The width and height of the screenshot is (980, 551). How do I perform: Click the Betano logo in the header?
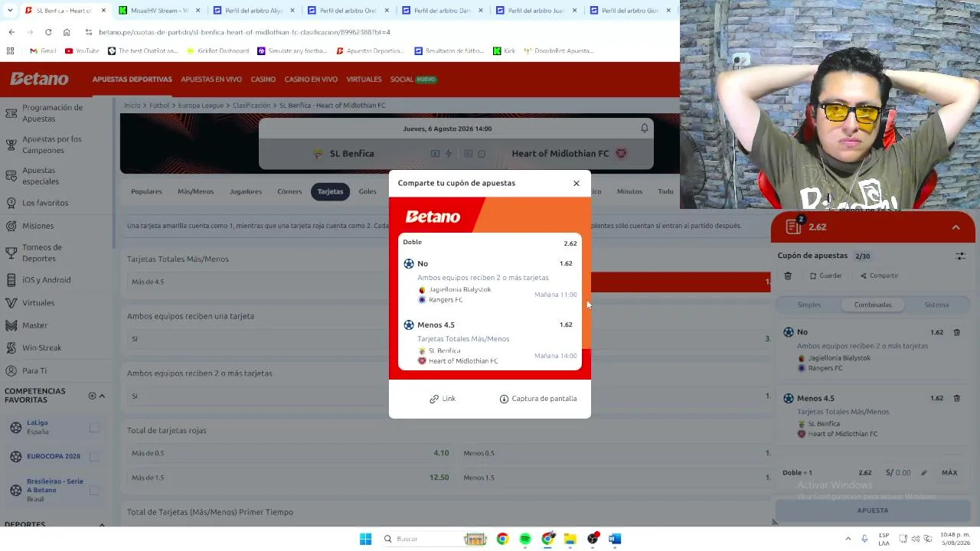(39, 79)
